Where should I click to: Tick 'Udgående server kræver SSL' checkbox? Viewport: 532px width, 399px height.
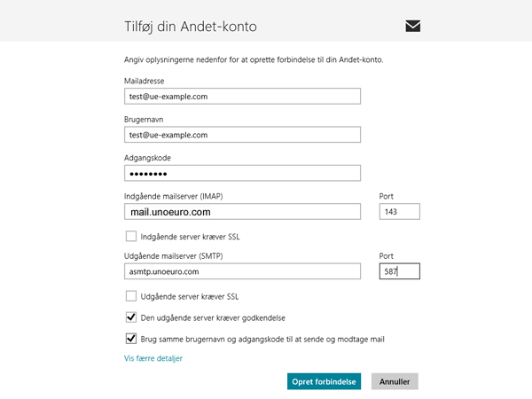coord(131,296)
